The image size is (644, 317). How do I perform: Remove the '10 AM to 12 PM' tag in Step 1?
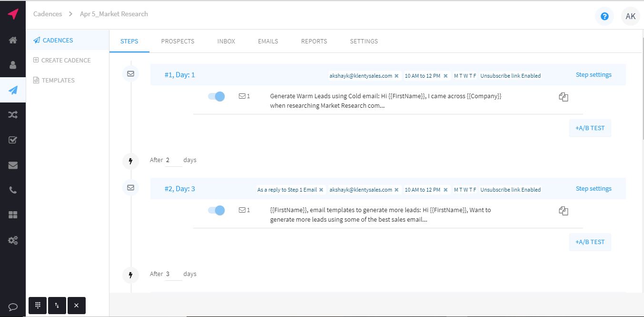[446, 76]
